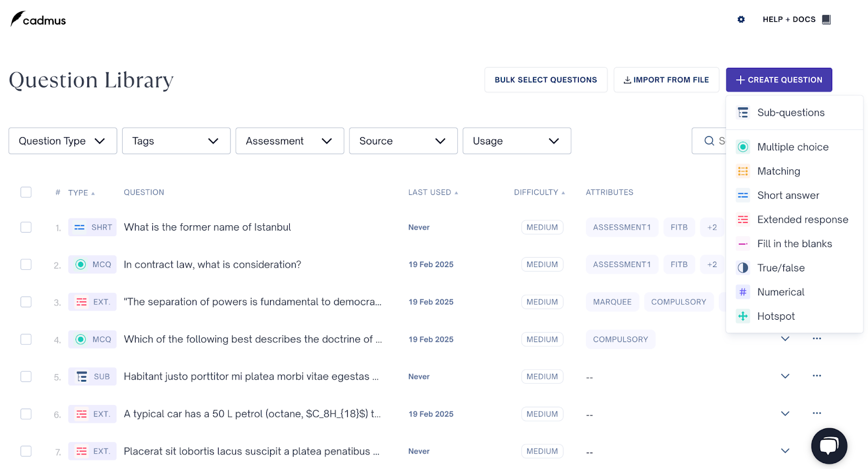Click the Help + Docs book icon

[826, 20]
